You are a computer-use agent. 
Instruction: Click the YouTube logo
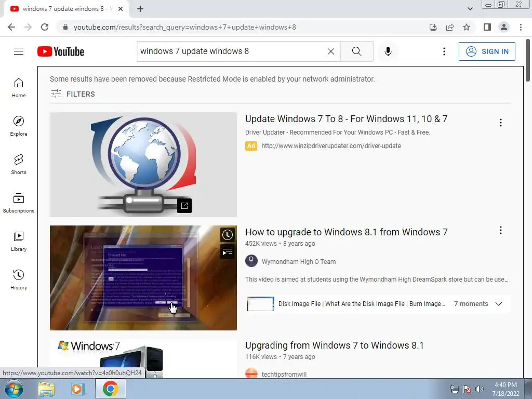(x=61, y=51)
